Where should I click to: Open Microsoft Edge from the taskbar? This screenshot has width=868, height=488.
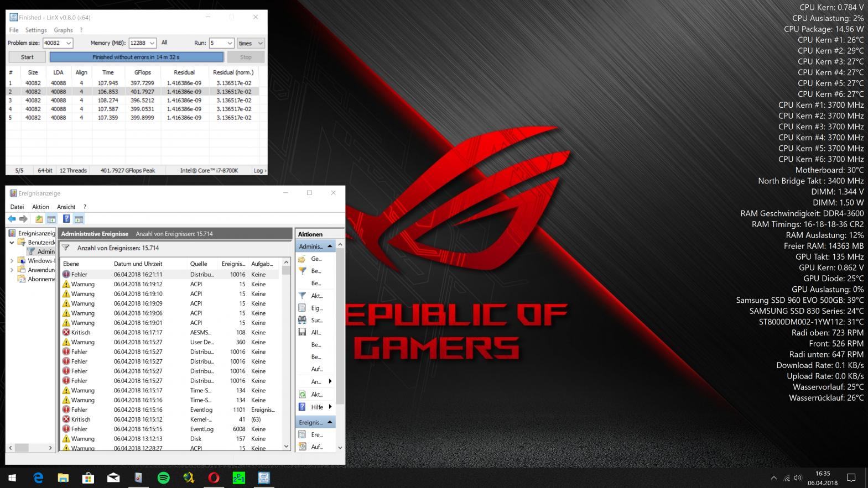(x=38, y=477)
